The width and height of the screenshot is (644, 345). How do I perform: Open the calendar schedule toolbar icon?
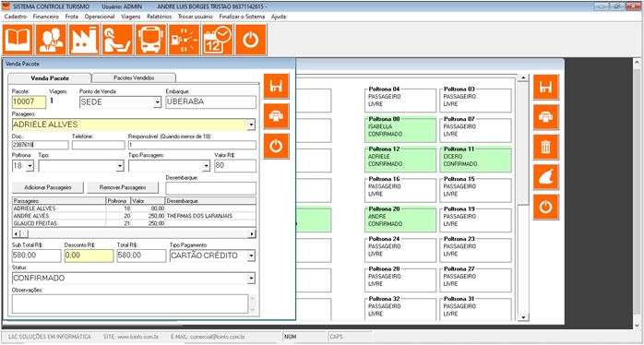tap(217, 40)
